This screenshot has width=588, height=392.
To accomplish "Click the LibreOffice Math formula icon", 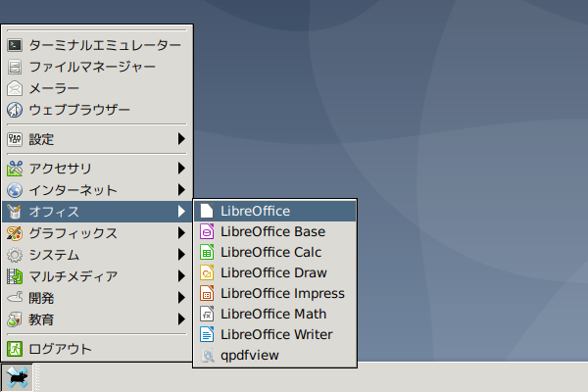I will pos(207,314).
